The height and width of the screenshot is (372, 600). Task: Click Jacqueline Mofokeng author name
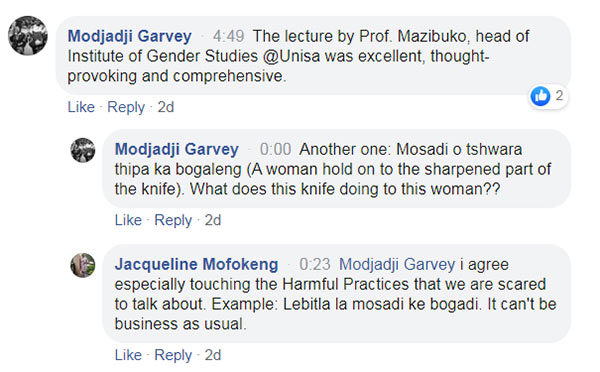click(x=196, y=264)
